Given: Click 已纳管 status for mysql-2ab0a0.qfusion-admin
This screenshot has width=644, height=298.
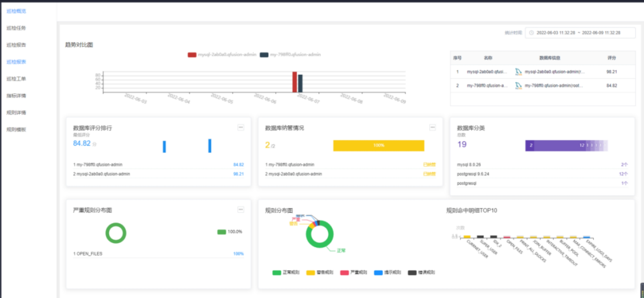Looking at the screenshot, I should [429, 174].
